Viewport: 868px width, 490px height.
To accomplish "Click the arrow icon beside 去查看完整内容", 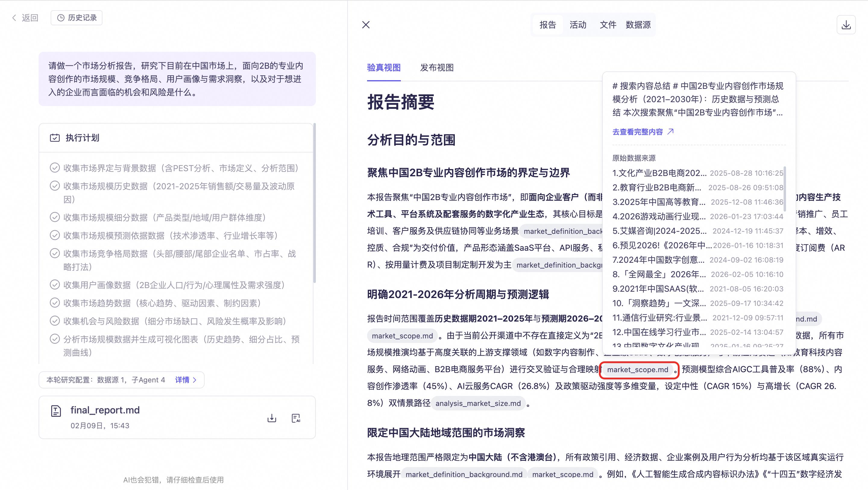I will (671, 131).
